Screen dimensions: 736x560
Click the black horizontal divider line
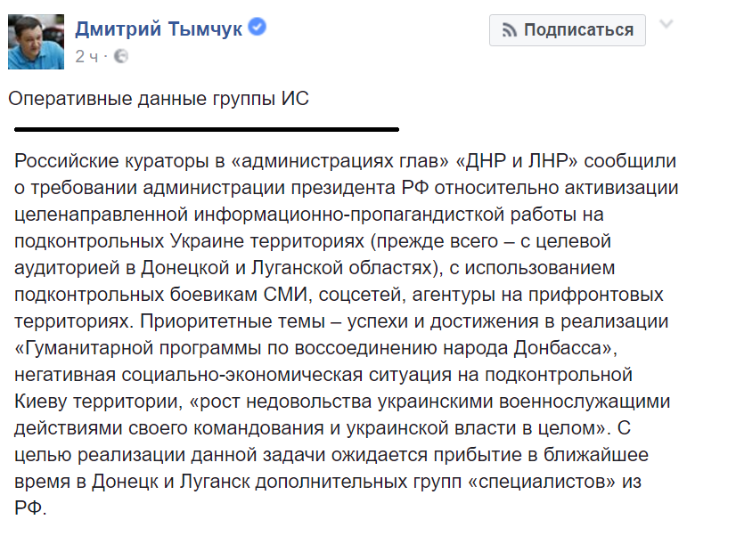[207, 129]
